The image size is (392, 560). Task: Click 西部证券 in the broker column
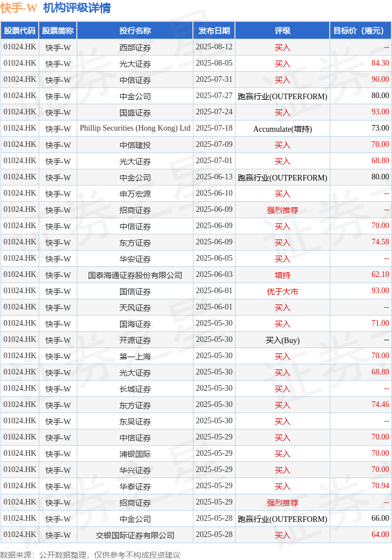coord(135,48)
